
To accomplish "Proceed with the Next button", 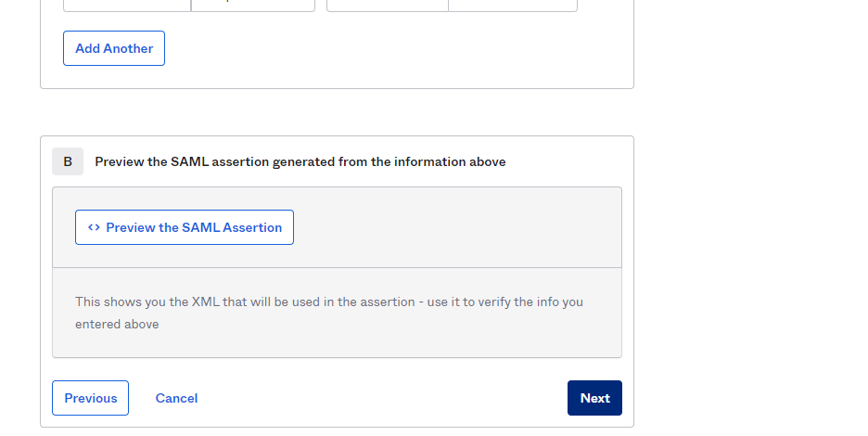I will pyautogui.click(x=594, y=398).
